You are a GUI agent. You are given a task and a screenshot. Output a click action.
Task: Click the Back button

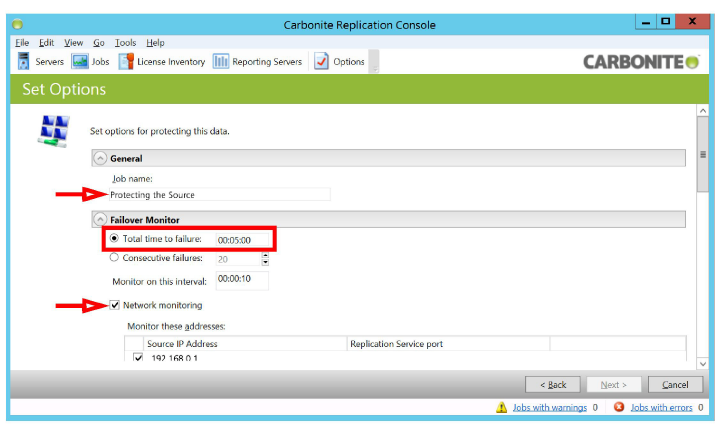point(553,385)
